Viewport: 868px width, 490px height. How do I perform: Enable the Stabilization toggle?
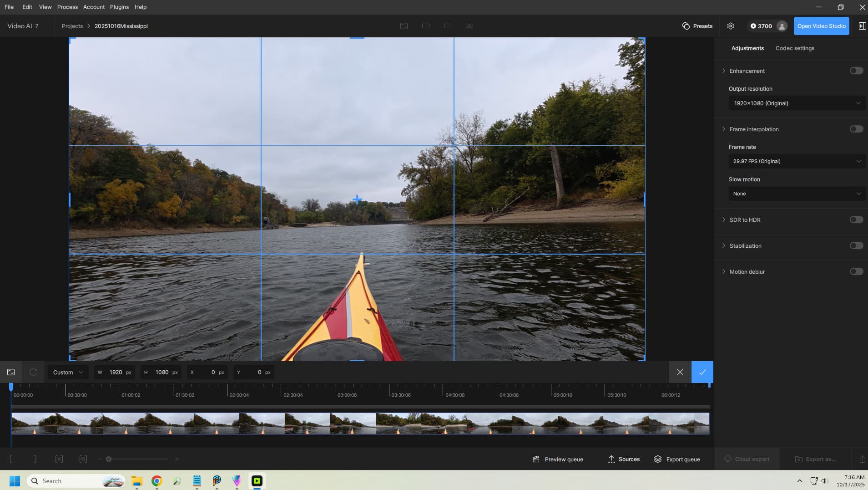856,245
